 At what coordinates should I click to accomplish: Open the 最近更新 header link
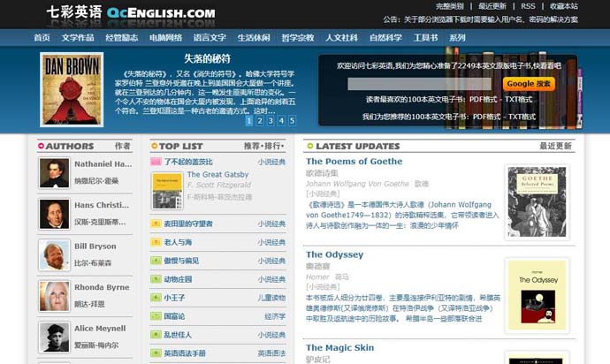coord(492,6)
